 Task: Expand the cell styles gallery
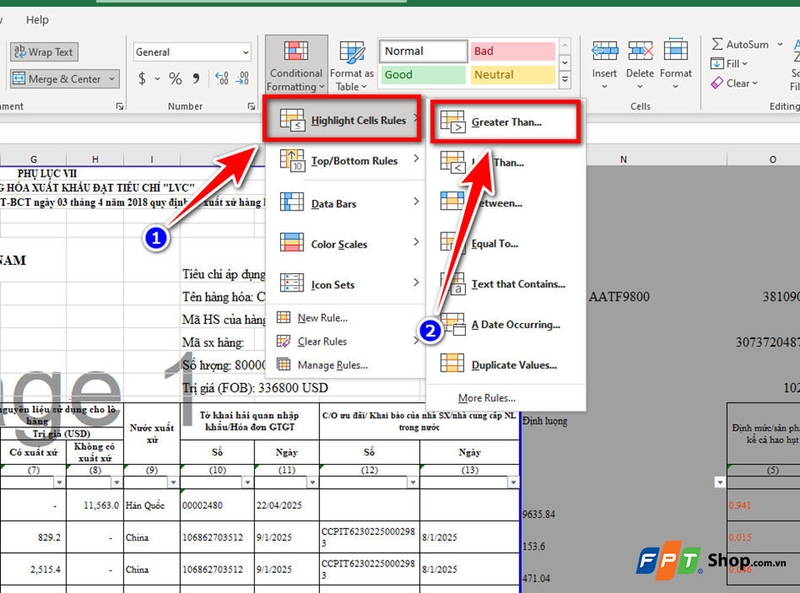pyautogui.click(x=565, y=80)
